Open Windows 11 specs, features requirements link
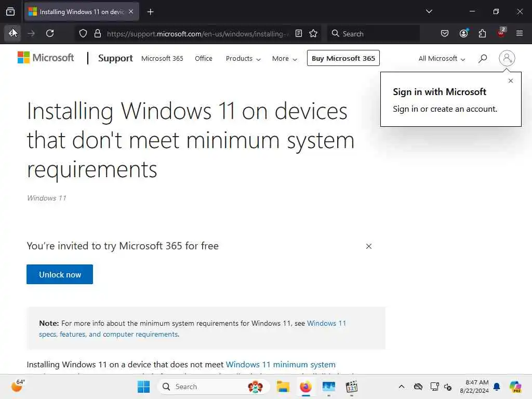532x399 pixels. pyautogui.click(x=192, y=329)
